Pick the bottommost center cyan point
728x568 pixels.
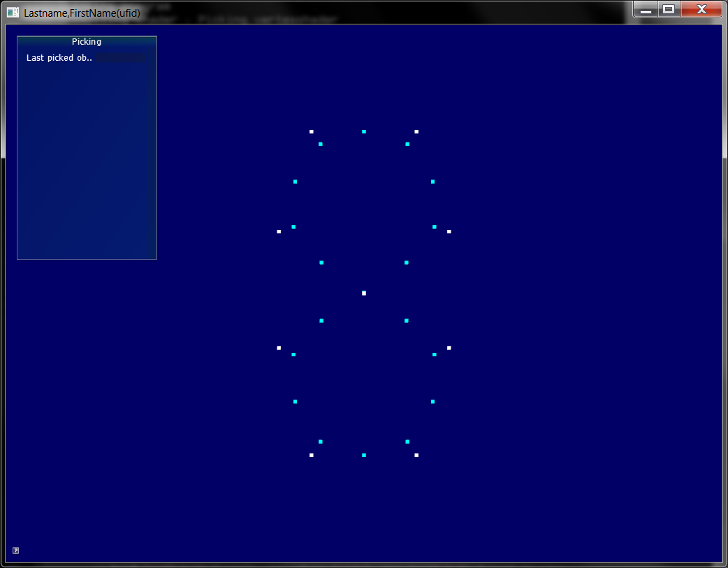(x=364, y=455)
